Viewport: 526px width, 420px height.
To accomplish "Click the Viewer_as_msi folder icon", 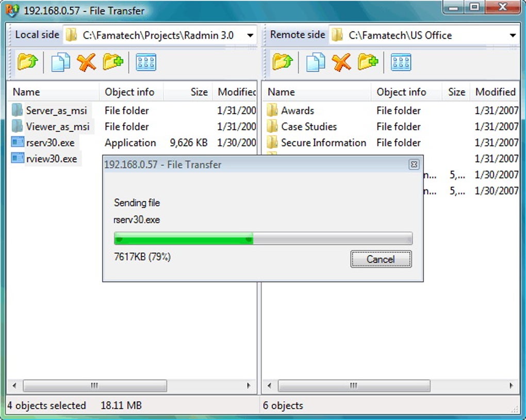I will (17, 126).
